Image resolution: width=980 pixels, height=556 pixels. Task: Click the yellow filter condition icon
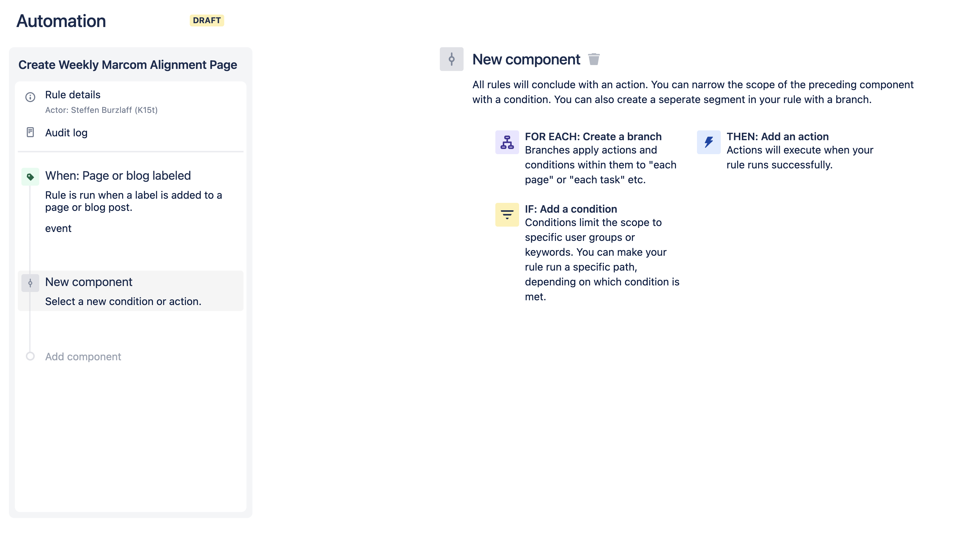point(507,215)
